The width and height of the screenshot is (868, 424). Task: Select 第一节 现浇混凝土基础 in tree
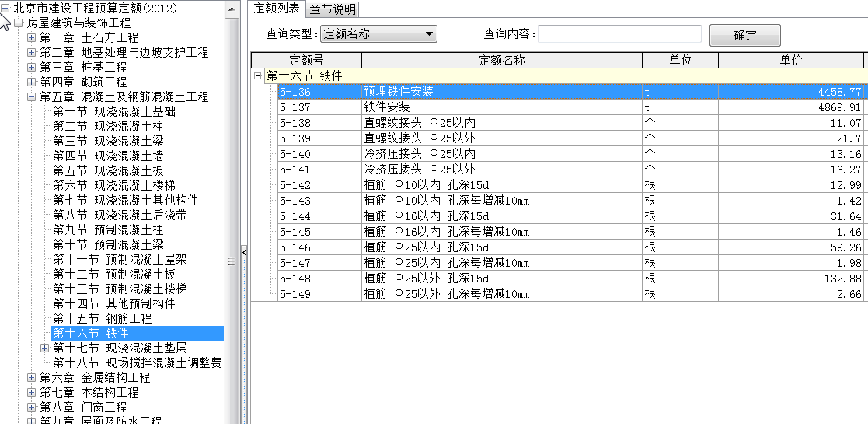click(114, 112)
